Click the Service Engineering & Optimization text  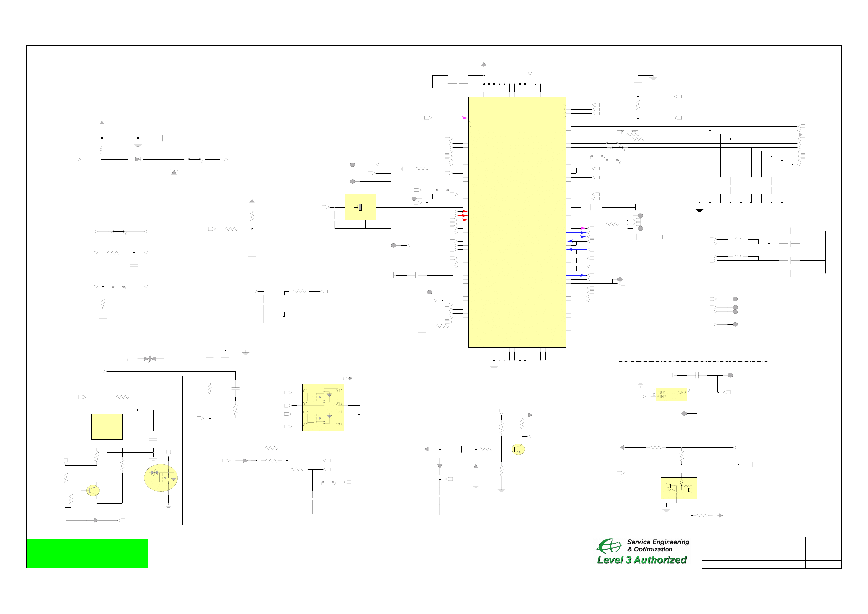click(x=658, y=545)
